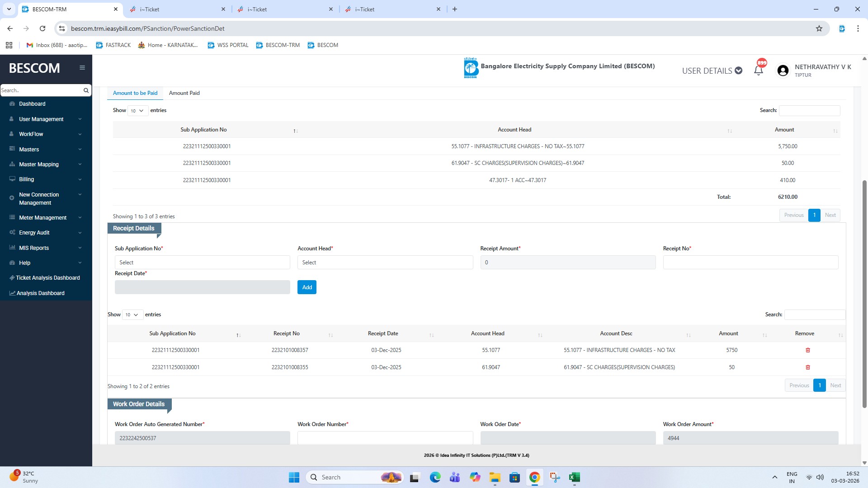Click the Add receipt button
This screenshot has width=868, height=488.
[x=307, y=287]
